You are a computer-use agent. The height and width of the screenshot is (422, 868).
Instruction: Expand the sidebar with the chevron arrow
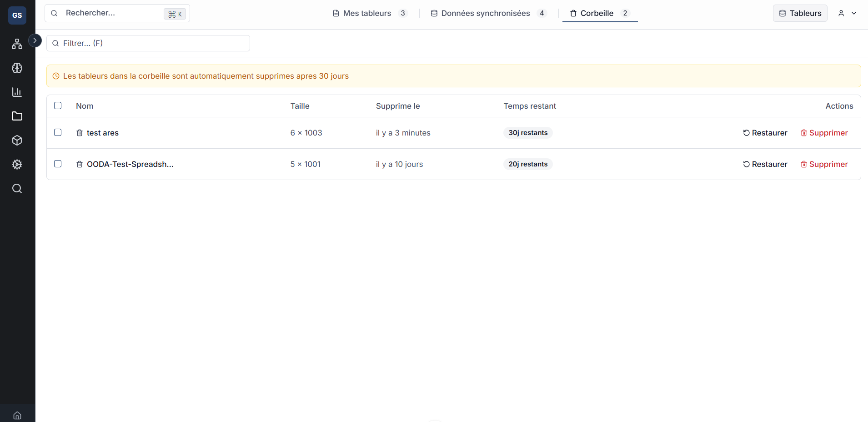tap(35, 40)
